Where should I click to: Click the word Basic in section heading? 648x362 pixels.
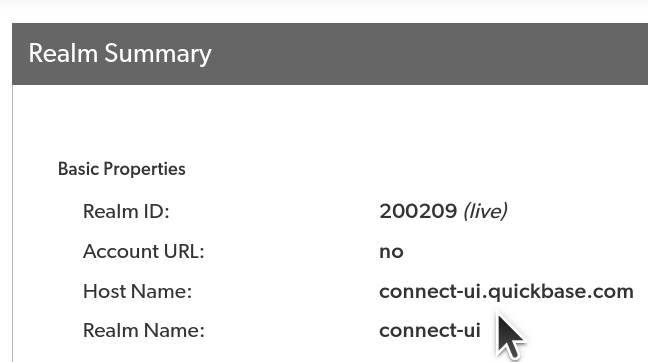[78, 169]
